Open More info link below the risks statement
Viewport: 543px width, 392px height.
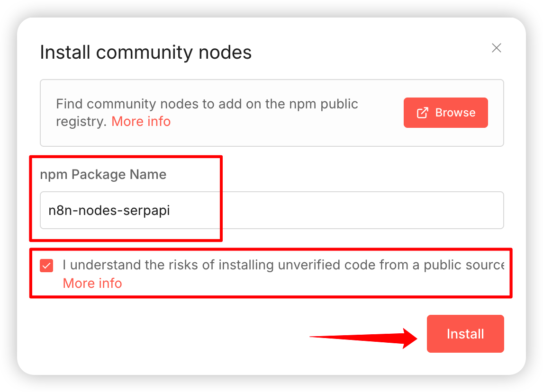pyautogui.click(x=92, y=283)
